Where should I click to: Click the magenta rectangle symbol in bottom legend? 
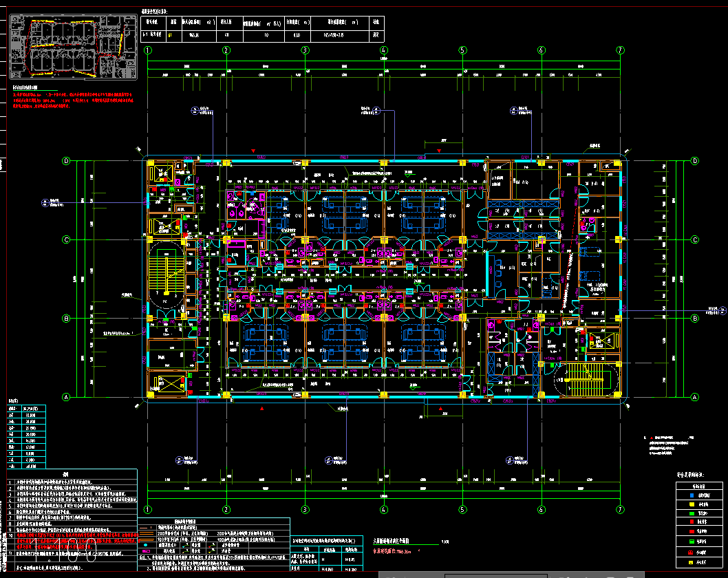pyautogui.click(x=147, y=552)
